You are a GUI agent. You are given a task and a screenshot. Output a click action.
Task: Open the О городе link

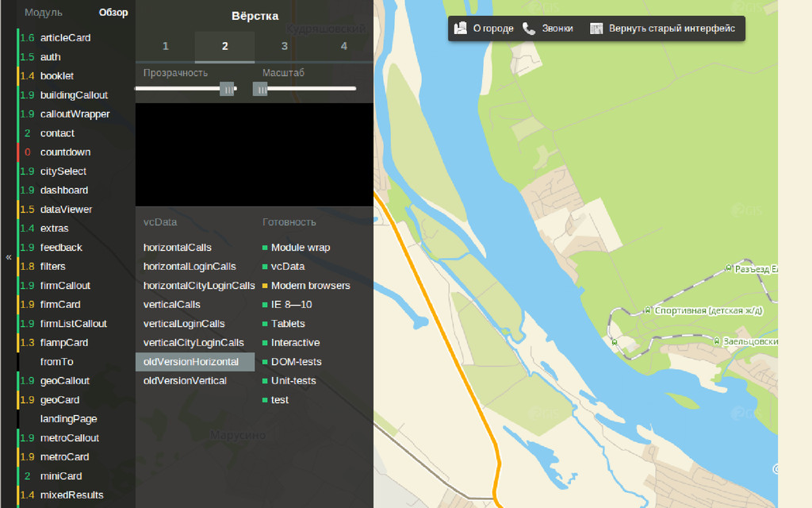[493, 29]
